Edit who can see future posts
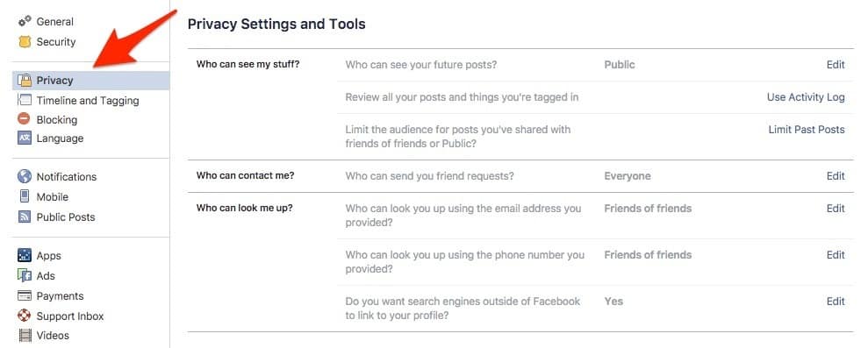This screenshot has width=868, height=348. pos(836,65)
